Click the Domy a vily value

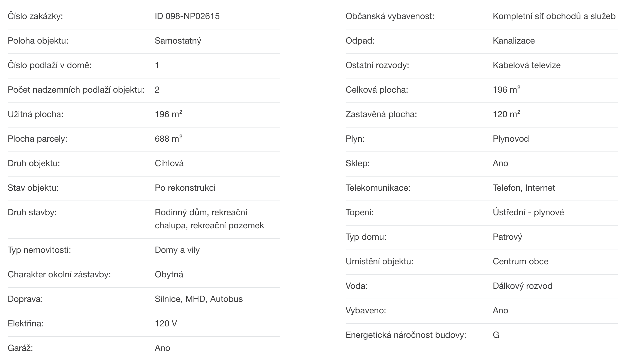click(177, 250)
